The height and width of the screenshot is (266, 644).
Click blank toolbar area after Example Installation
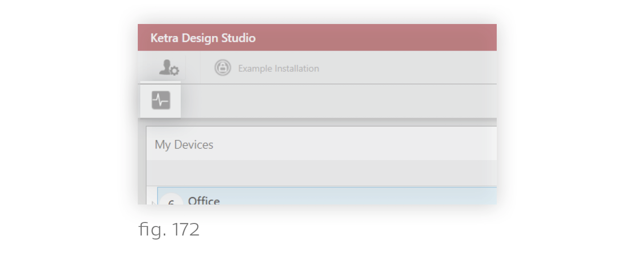pos(408,67)
